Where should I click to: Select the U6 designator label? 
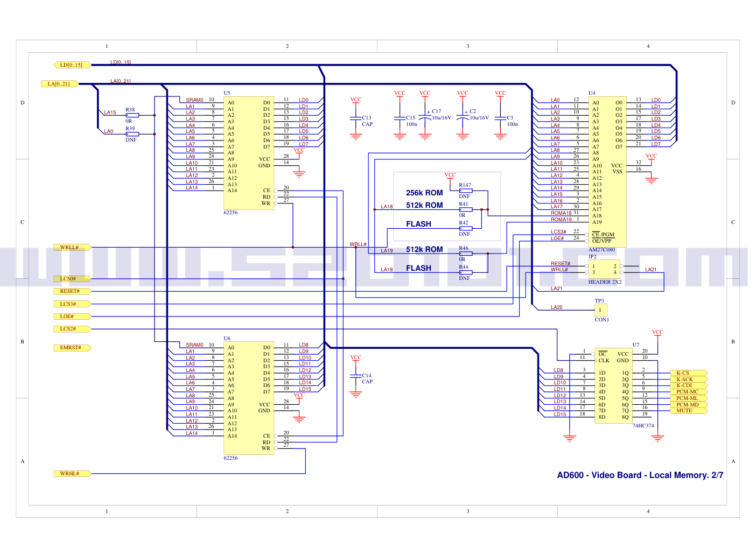[227, 339]
